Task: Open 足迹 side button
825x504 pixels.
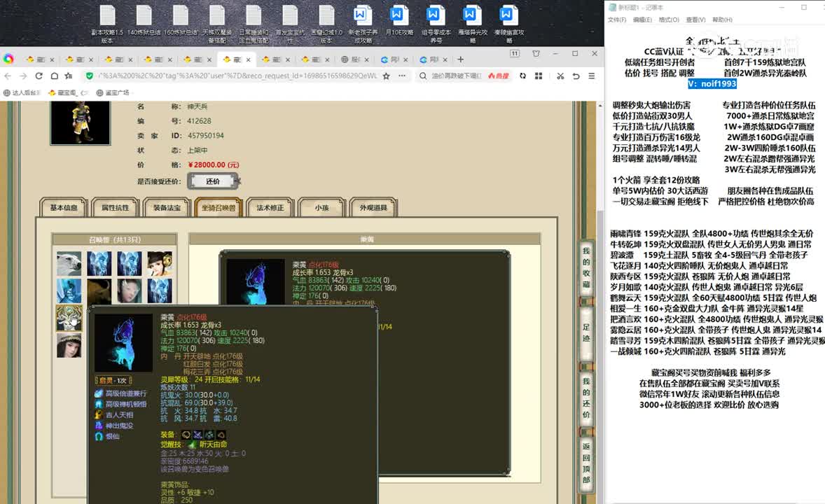Action: pos(586,333)
